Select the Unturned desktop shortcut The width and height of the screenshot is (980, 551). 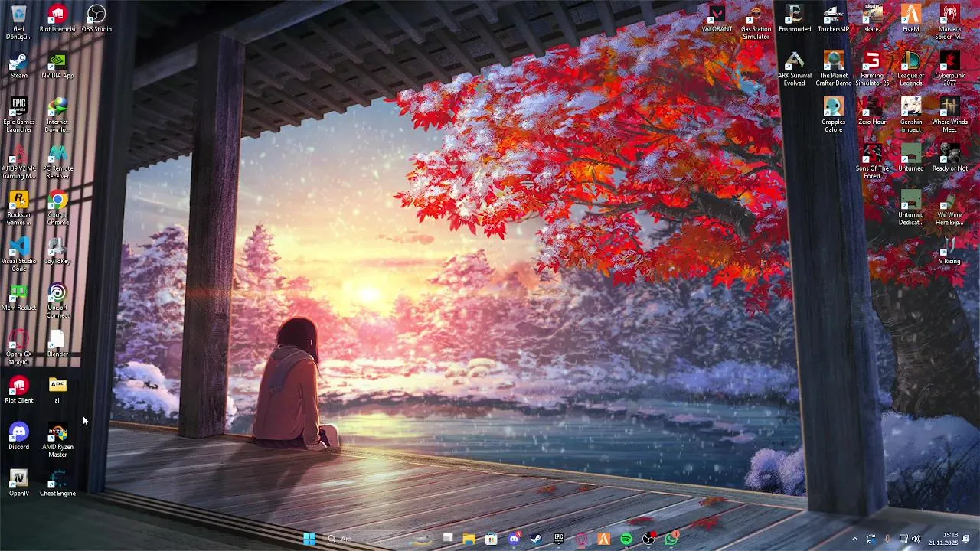pyautogui.click(x=911, y=158)
